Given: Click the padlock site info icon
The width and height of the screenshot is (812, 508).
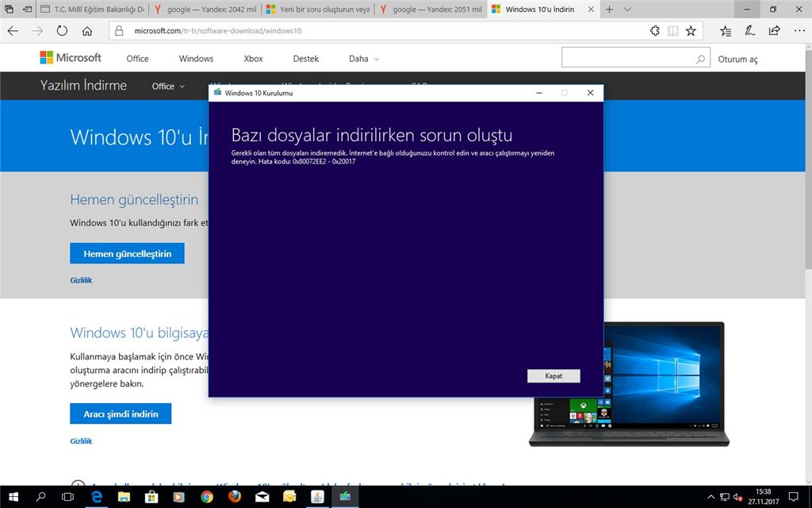Looking at the screenshot, I should (x=119, y=31).
